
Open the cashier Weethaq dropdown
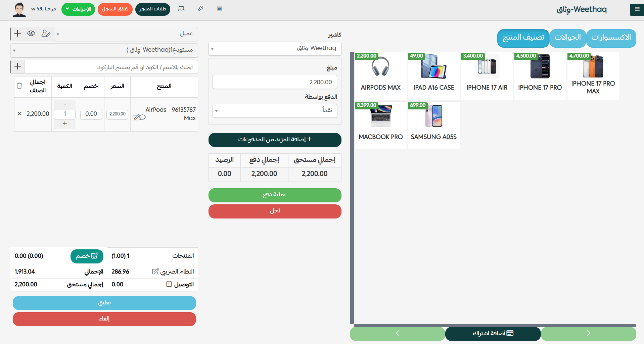(275, 49)
